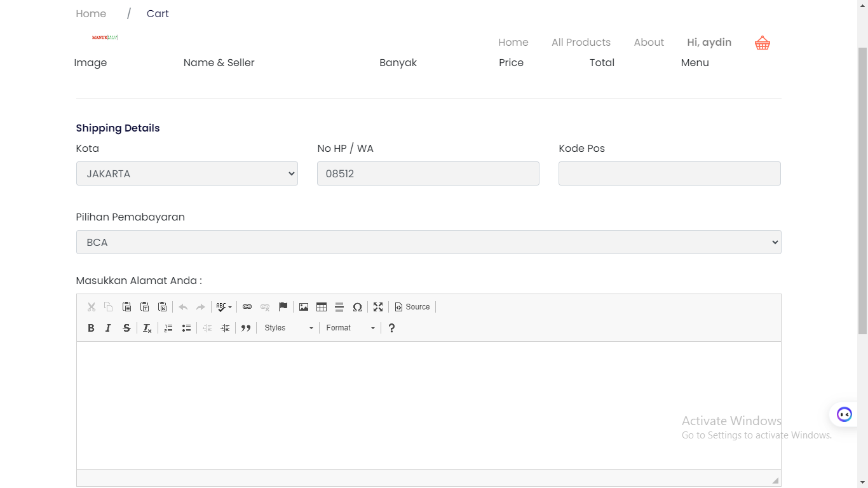868x488 pixels.
Task: Expand the Pilihan Pemabayaran BCA dropdown
Action: click(428, 242)
